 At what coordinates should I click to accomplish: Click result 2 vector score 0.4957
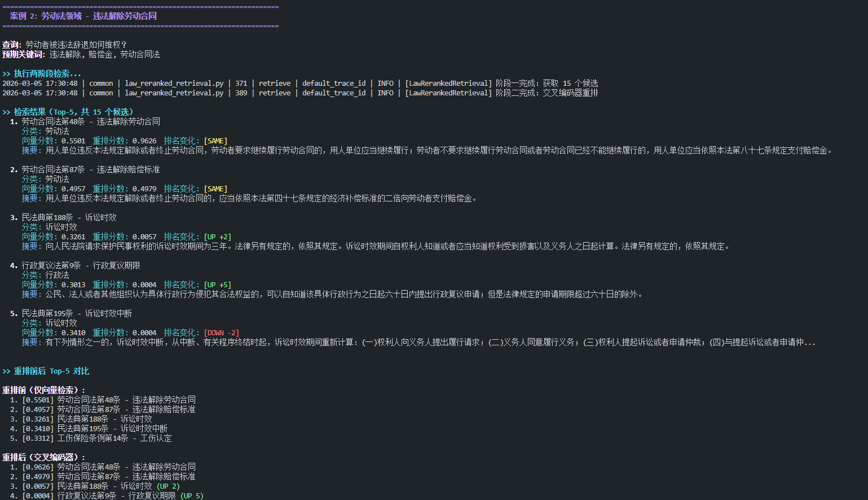coord(73,188)
